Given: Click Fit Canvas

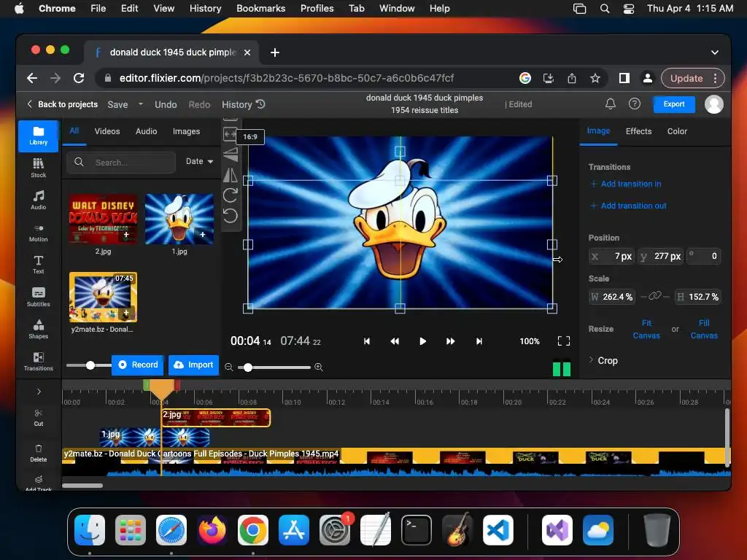Looking at the screenshot, I should (646, 329).
